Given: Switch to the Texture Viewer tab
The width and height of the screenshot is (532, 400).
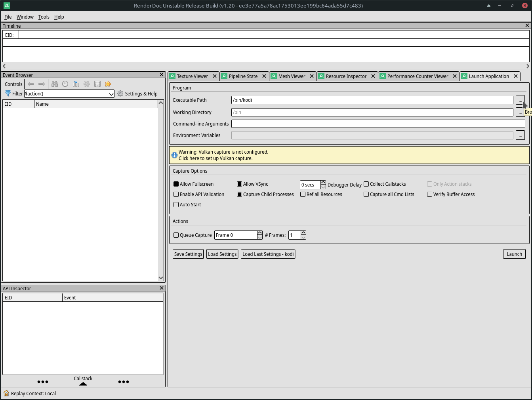Looking at the screenshot, I should (x=193, y=76).
